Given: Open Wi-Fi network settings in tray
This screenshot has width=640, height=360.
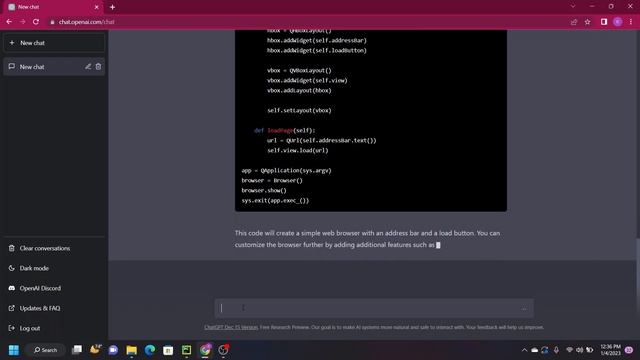Looking at the screenshot, I should pos(570,350).
